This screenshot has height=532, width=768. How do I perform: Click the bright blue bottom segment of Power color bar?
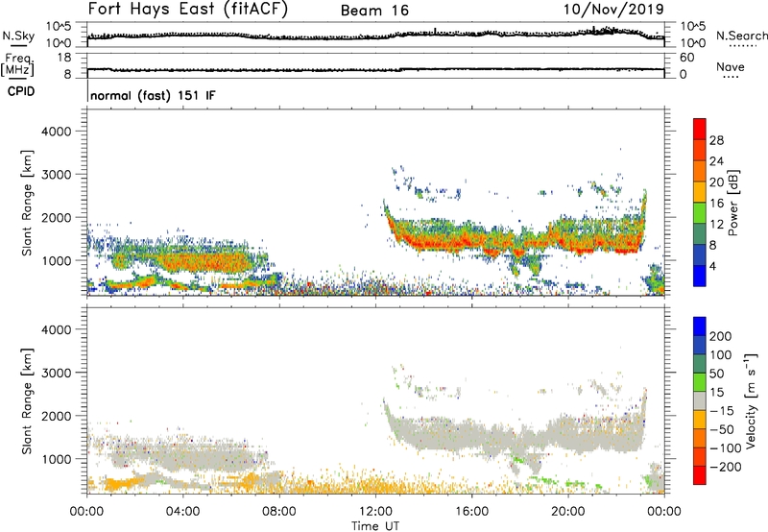coord(700,276)
